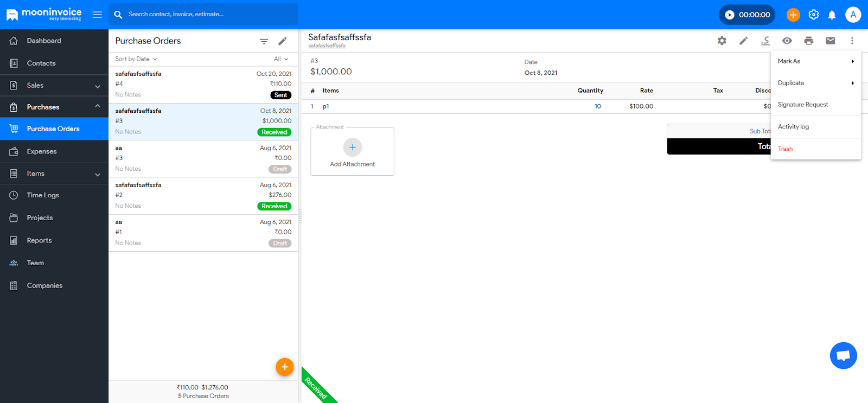Expand the Sales menu chevron
Screen dimensions: 868x403
(x=98, y=86)
